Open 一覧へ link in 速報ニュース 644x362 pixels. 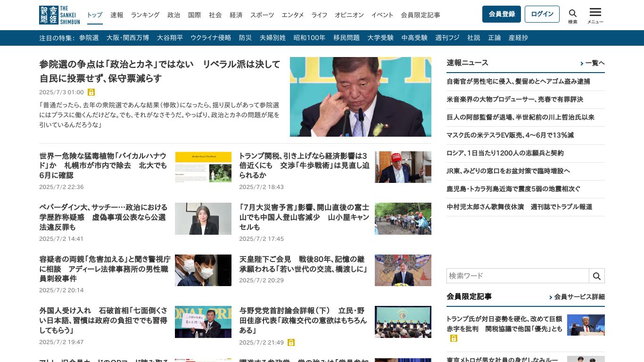pyautogui.click(x=593, y=63)
